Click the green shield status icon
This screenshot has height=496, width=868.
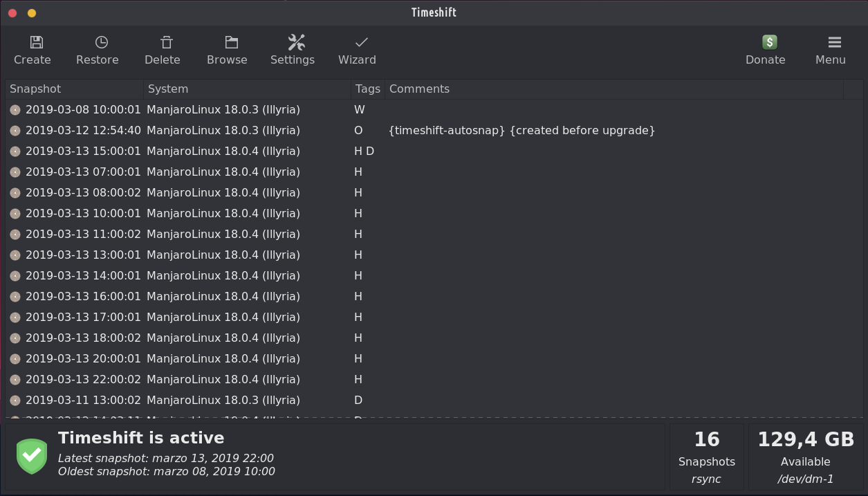[x=32, y=456]
